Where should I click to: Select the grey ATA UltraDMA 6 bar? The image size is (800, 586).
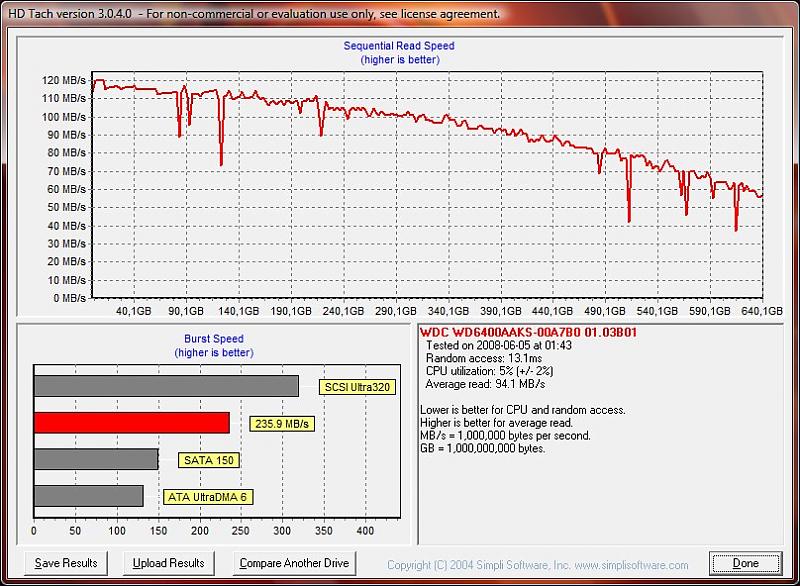[x=89, y=496]
